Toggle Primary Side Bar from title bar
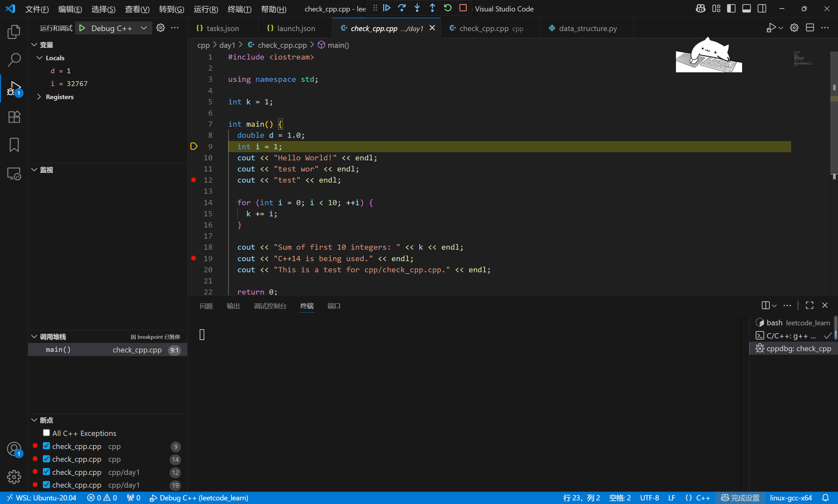 pos(731,9)
